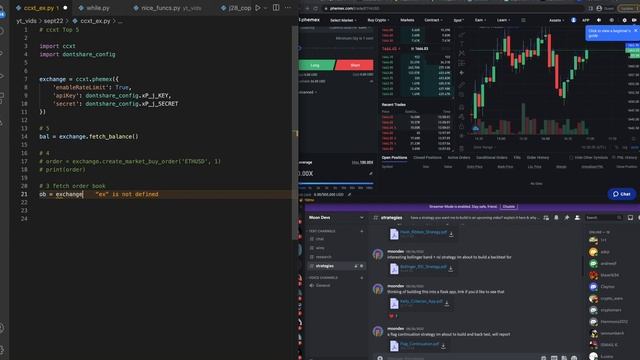Select the Closed Positions tab
The width and height of the screenshot is (640, 360).
point(427,158)
